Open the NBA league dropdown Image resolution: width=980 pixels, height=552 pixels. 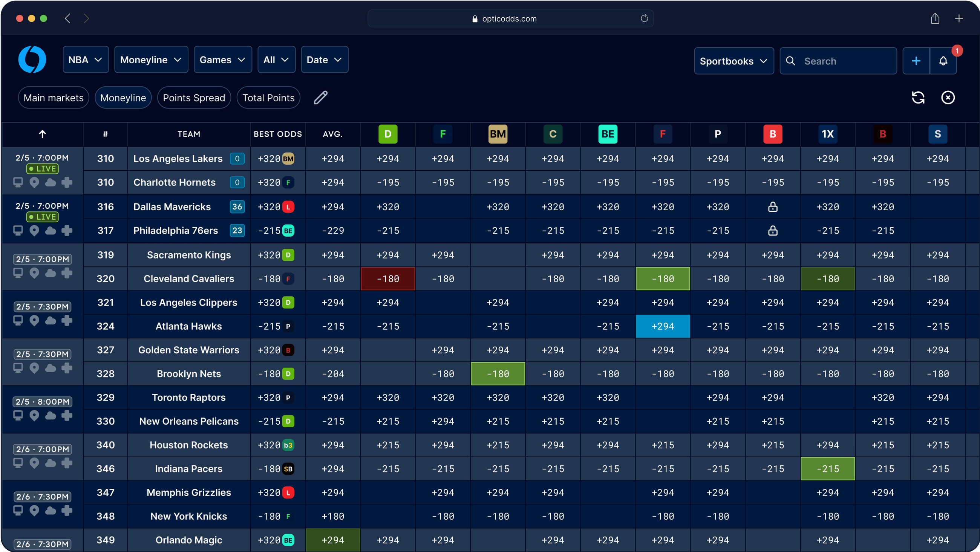point(86,60)
